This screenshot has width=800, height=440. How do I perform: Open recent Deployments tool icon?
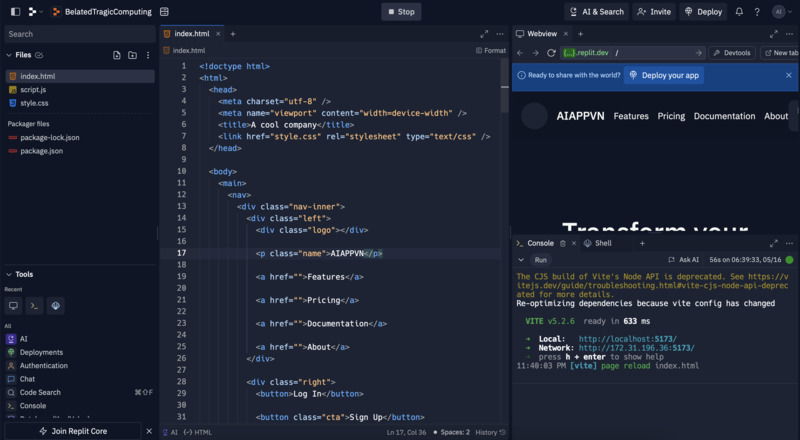click(56, 306)
